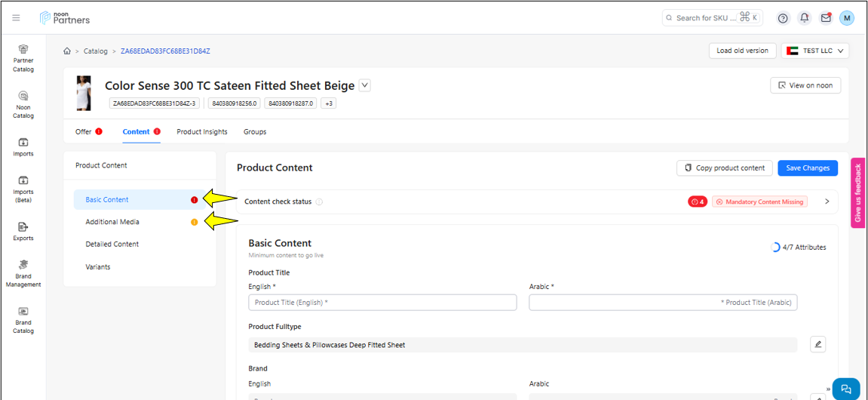Viewport: 868px width, 400px height.
Task: Open Brand Management in sidebar
Action: pos(23,273)
